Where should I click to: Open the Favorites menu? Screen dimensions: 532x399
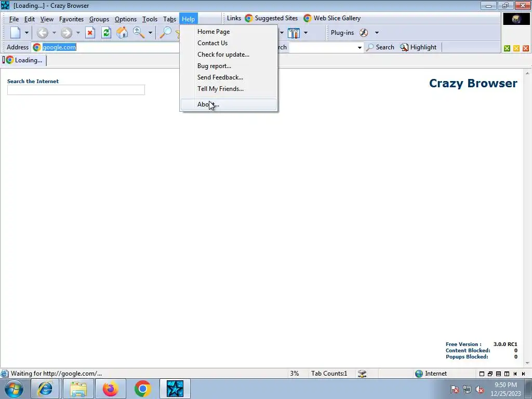click(71, 19)
